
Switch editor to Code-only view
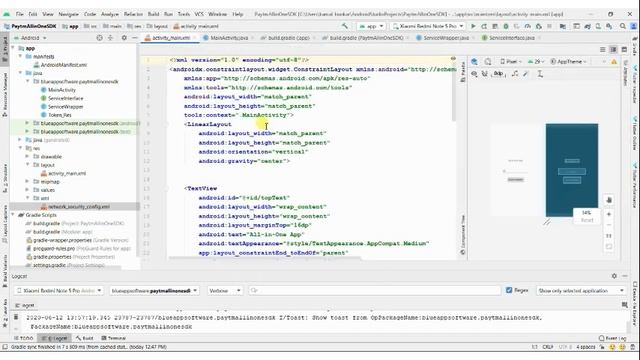tap(602, 49)
